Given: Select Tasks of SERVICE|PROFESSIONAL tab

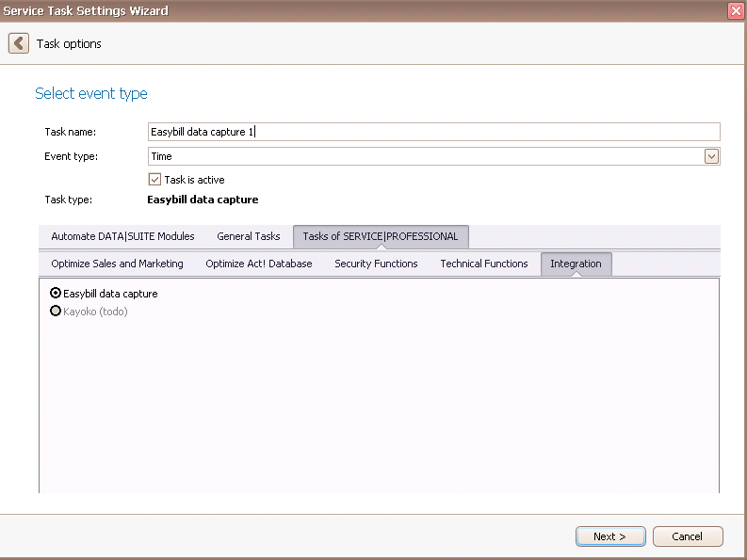Looking at the screenshot, I should pyautogui.click(x=381, y=236).
